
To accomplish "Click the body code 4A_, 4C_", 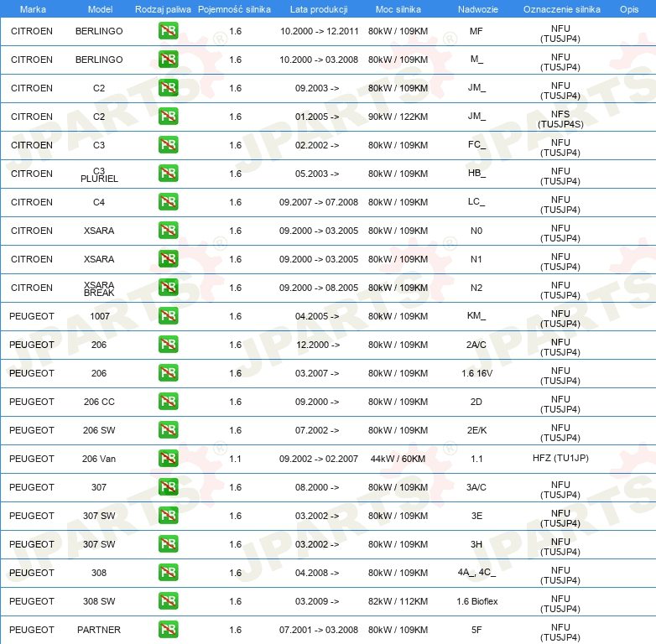I will point(476,572).
